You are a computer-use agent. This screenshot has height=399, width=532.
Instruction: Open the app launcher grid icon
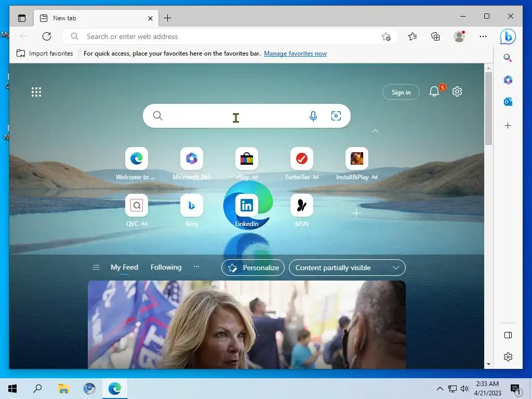click(x=36, y=92)
